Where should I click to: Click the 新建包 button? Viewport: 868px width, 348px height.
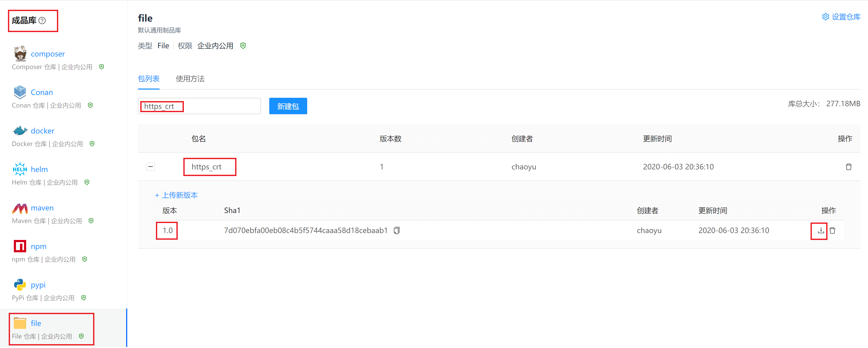pos(288,106)
